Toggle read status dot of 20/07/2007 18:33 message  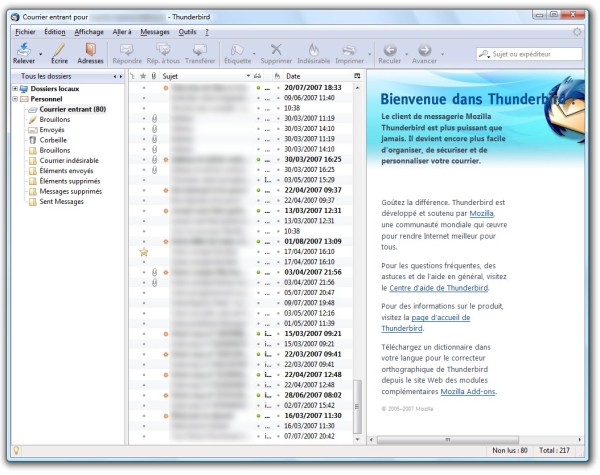[x=259, y=89]
